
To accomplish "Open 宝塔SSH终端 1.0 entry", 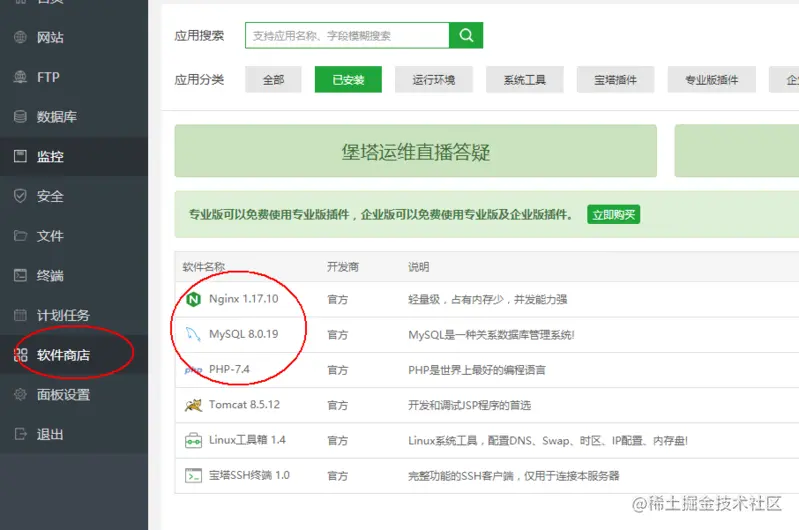I will tap(249, 475).
